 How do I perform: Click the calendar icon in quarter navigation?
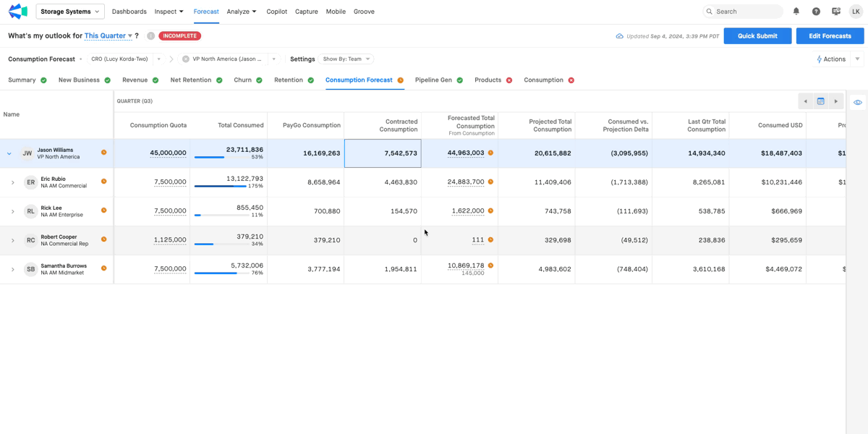(820, 101)
